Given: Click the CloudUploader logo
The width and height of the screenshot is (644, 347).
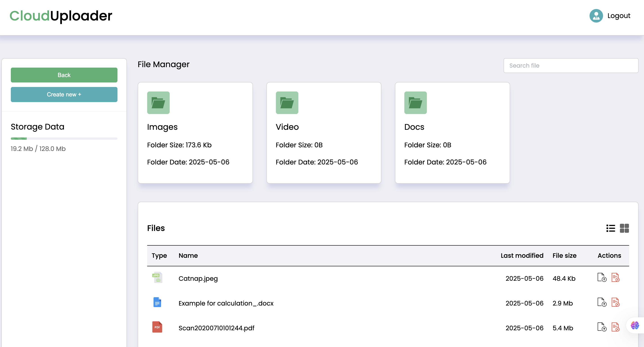Looking at the screenshot, I should coord(61,16).
